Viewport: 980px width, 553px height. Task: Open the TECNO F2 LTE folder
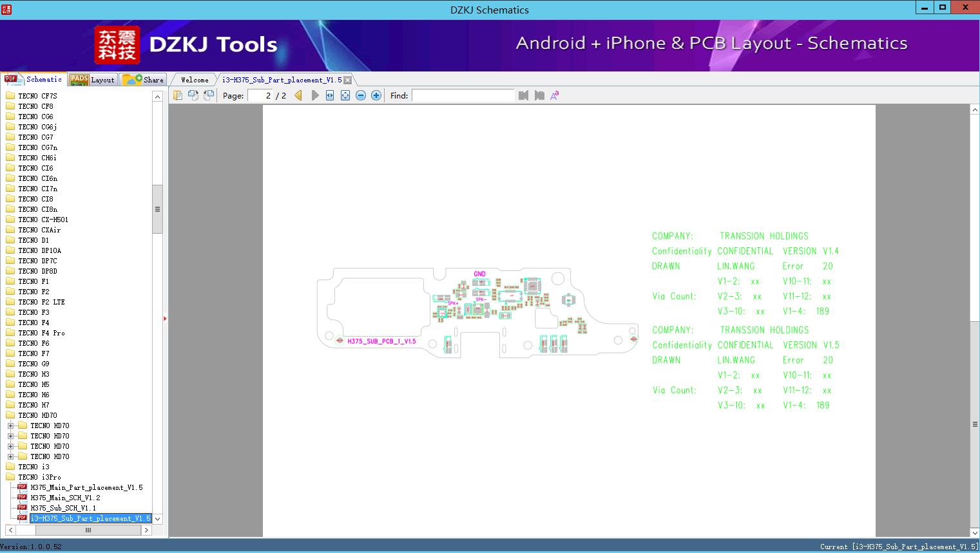pyautogui.click(x=42, y=302)
